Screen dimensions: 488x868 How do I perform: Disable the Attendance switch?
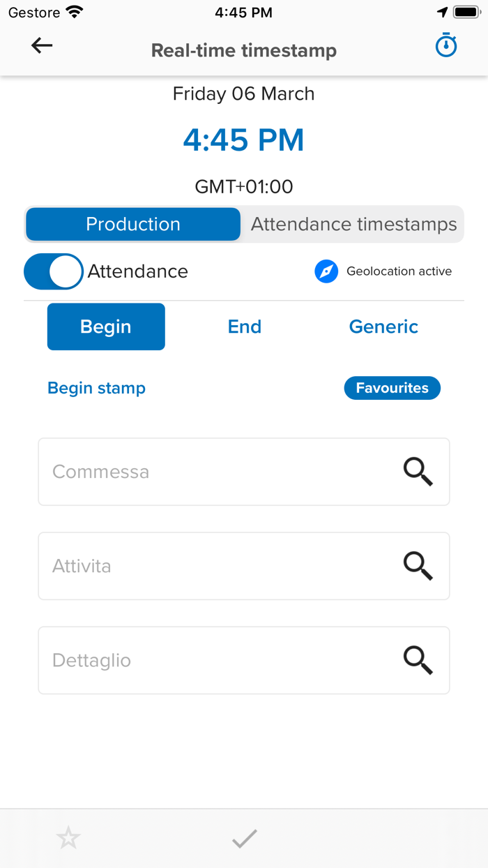pos(54,271)
